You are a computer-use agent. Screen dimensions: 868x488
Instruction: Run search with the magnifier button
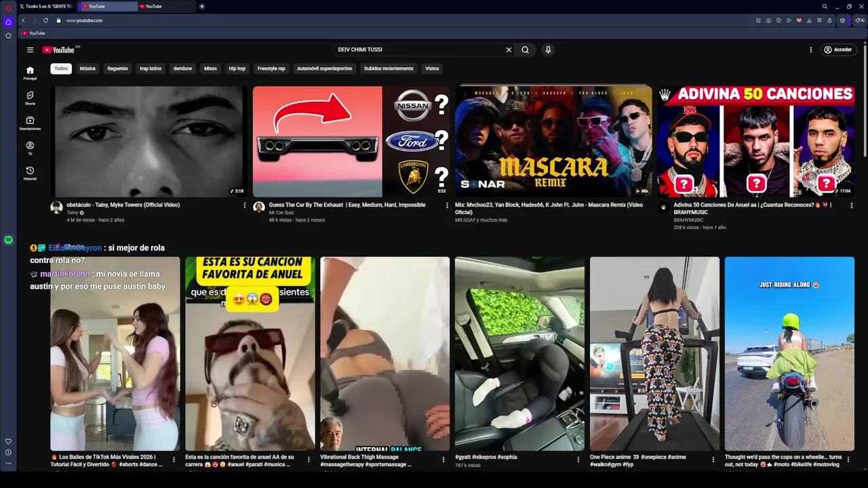(x=525, y=49)
